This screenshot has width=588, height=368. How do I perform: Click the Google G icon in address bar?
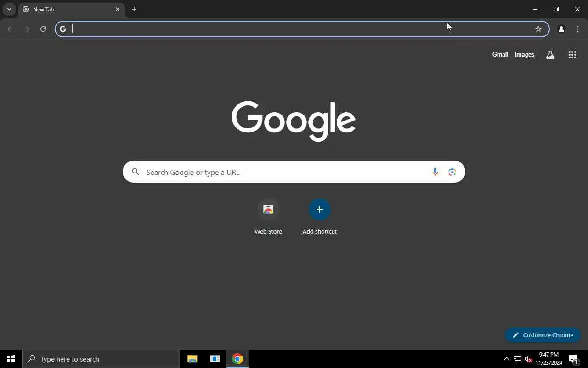63,29
